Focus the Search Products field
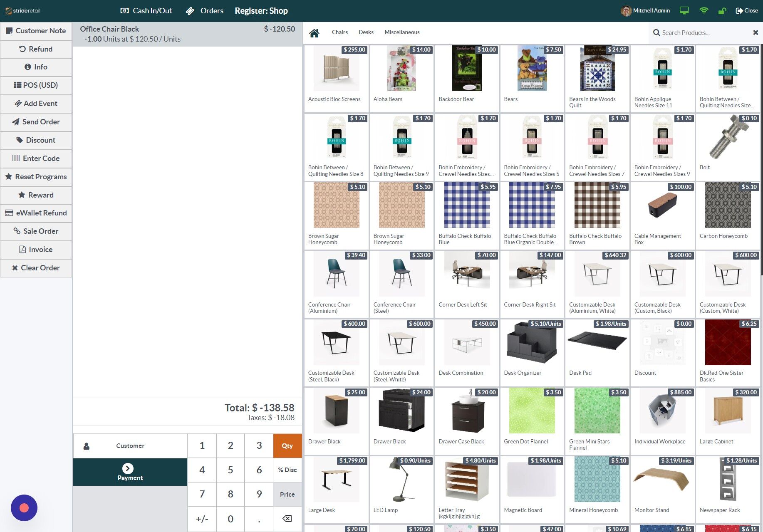The image size is (763, 532). (706, 32)
